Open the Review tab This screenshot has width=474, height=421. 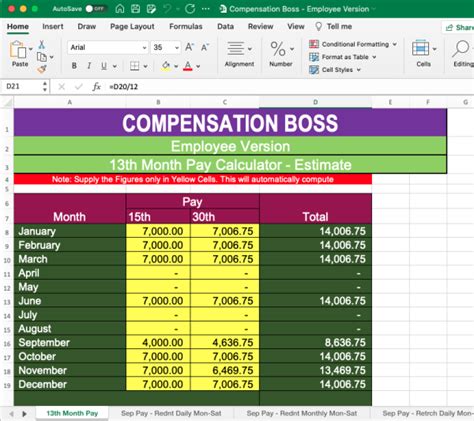[260, 26]
